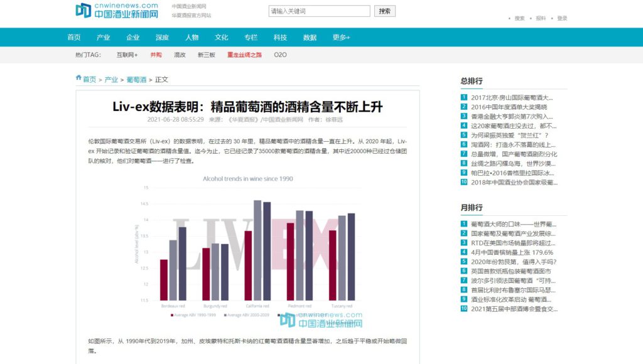Screen dimensions: 643x364
Task: Open monthly item 葡萄酒大师的口味——世界葡
Action: pos(514,224)
